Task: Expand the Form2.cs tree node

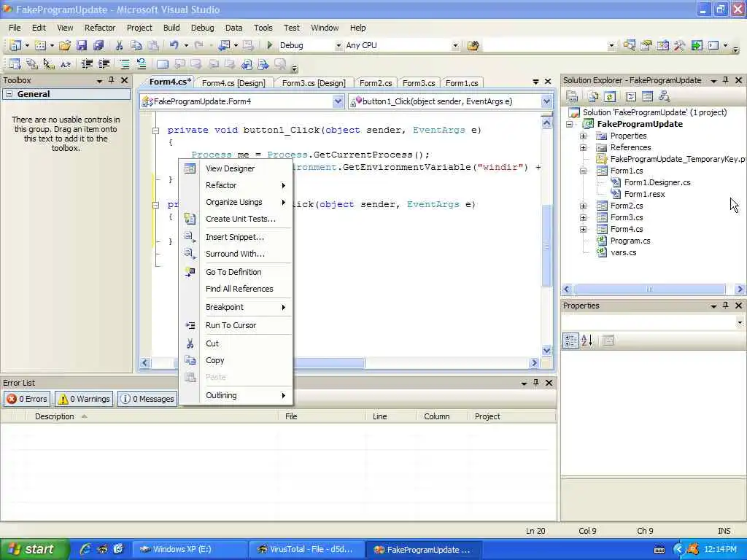Action: 583,206
